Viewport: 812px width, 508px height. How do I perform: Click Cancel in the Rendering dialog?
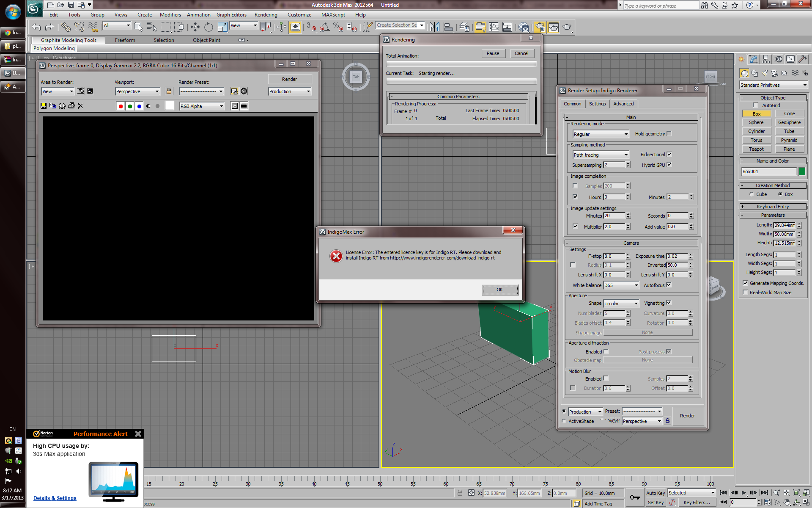[521, 53]
